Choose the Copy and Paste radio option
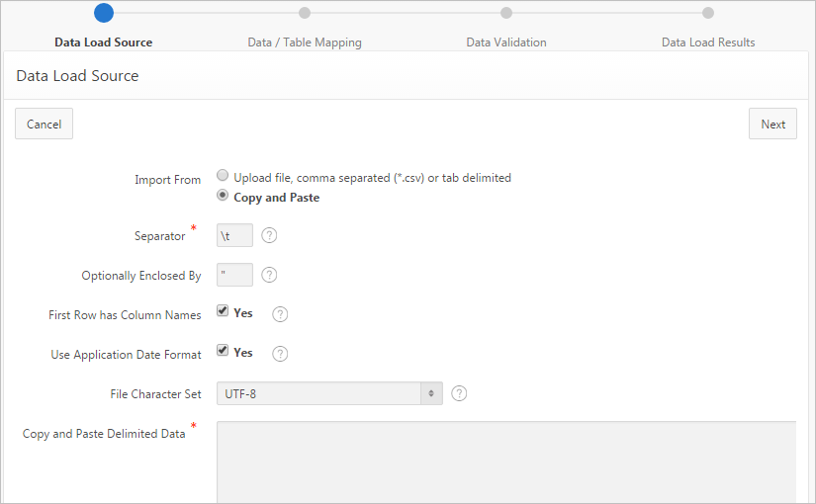The width and height of the screenshot is (816, 504). coord(224,196)
